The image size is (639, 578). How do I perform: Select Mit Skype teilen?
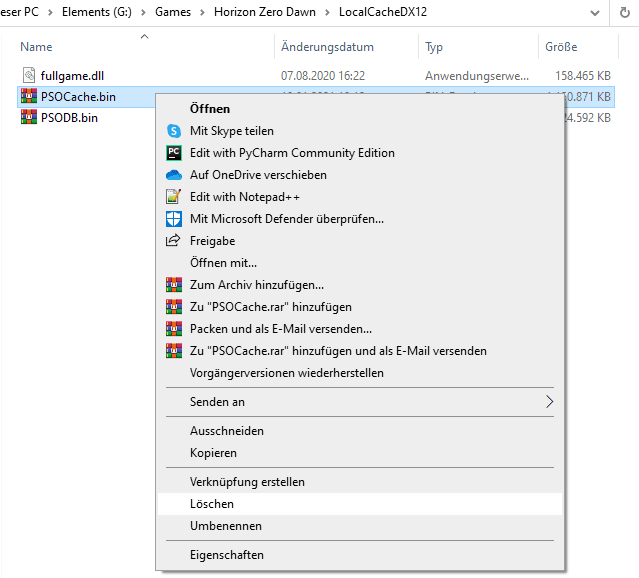[x=360, y=131]
